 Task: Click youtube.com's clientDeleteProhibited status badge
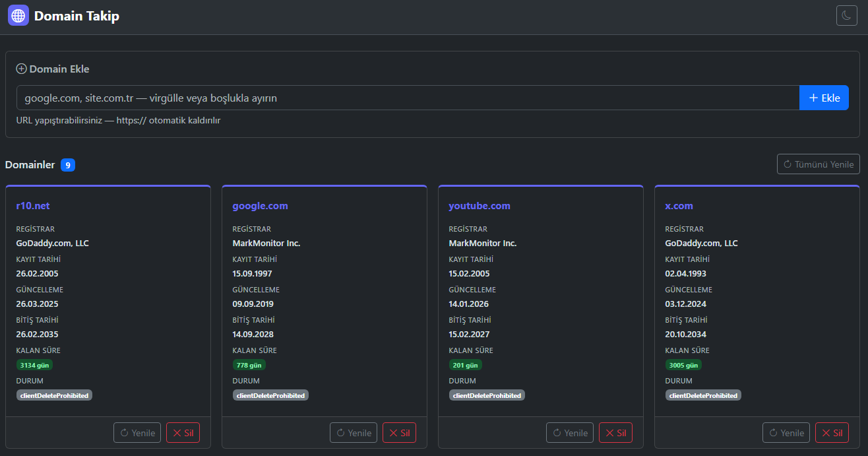click(487, 395)
